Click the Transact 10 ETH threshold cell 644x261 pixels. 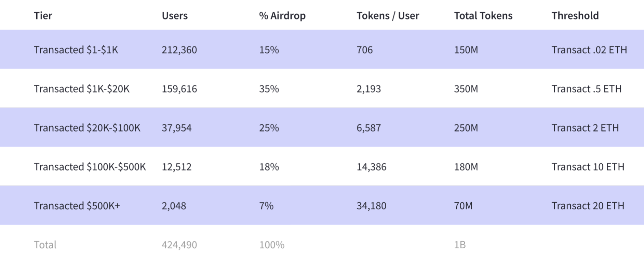[588, 167]
